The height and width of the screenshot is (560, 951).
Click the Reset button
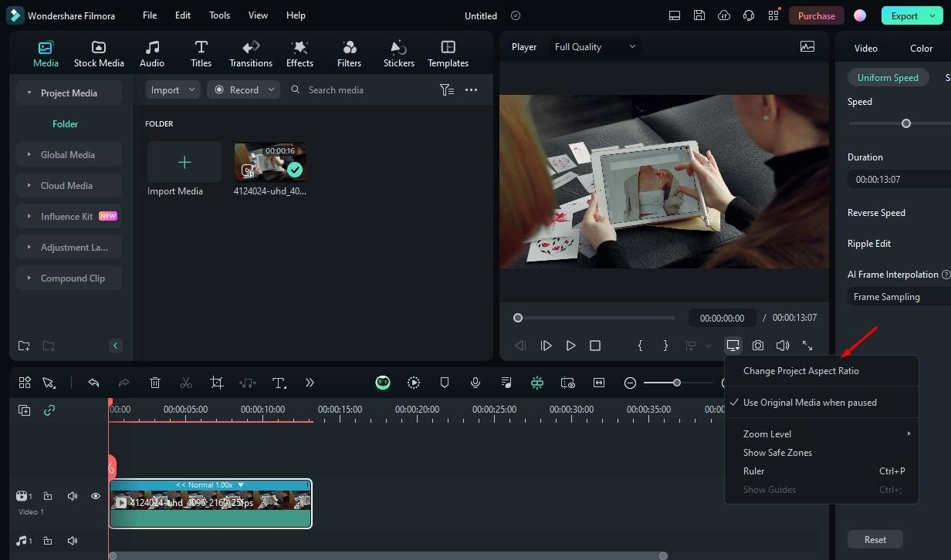(875, 540)
